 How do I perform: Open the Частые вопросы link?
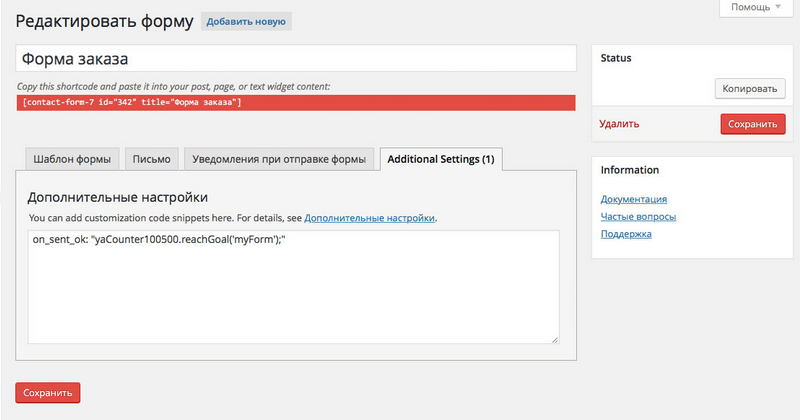(638, 216)
